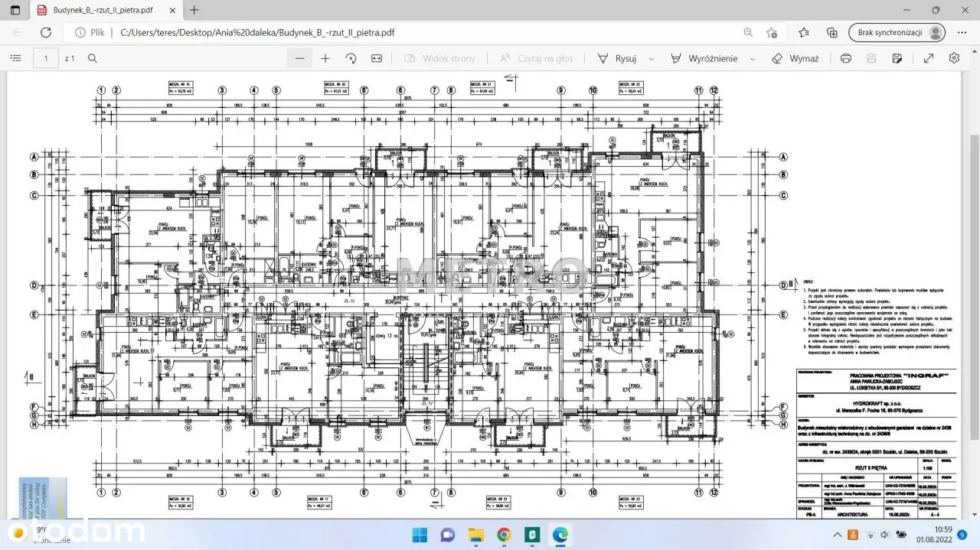
Task: Toggle the Wyróżnienie highlight tool
Action: [x=704, y=58]
